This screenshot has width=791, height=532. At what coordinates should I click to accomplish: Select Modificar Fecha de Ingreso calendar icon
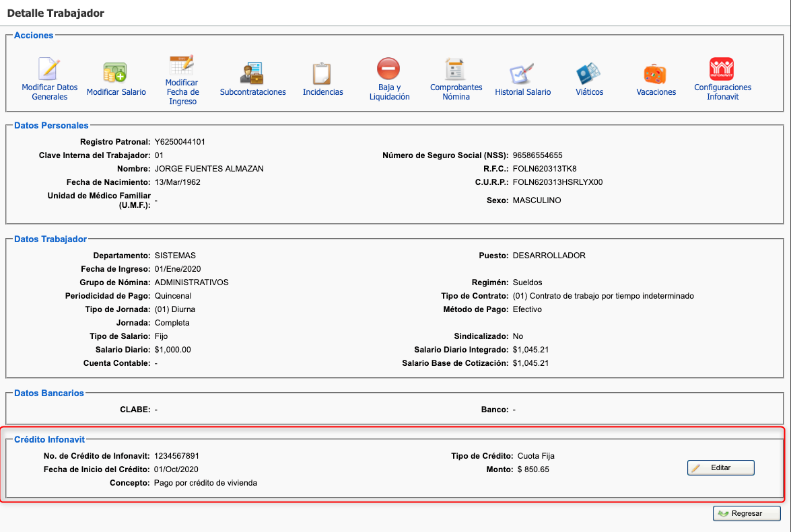[x=182, y=65]
